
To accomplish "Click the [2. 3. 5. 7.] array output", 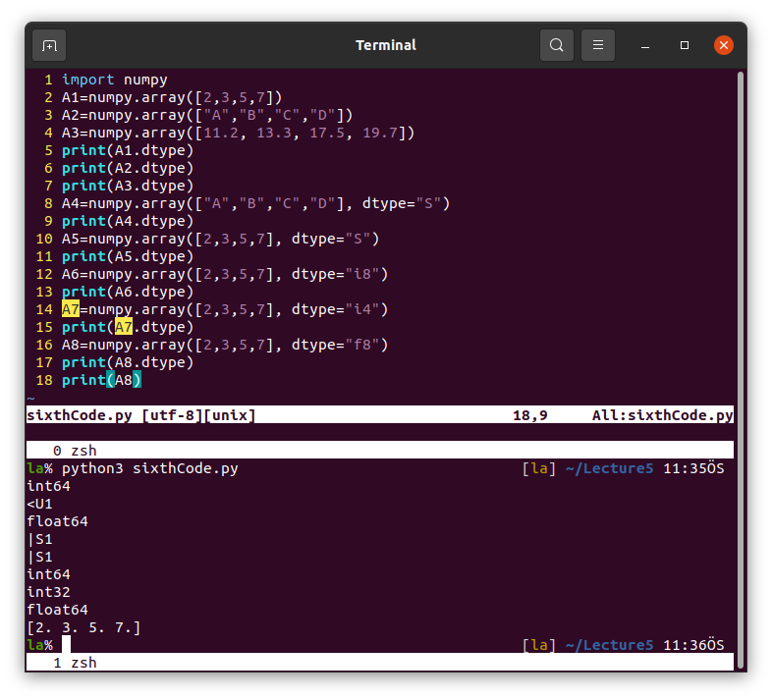I will (83, 627).
